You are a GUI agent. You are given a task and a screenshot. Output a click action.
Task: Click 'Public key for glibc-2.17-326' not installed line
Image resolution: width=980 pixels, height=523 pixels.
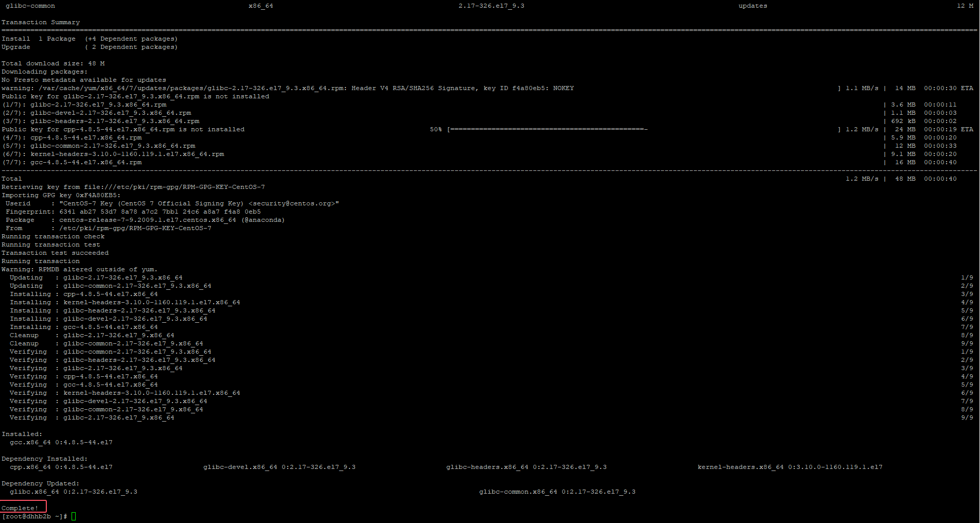click(x=135, y=96)
